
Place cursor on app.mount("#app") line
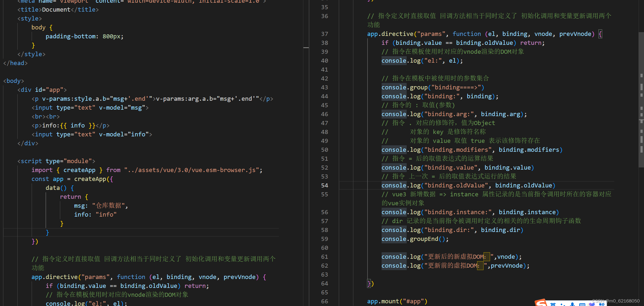pos(397,301)
